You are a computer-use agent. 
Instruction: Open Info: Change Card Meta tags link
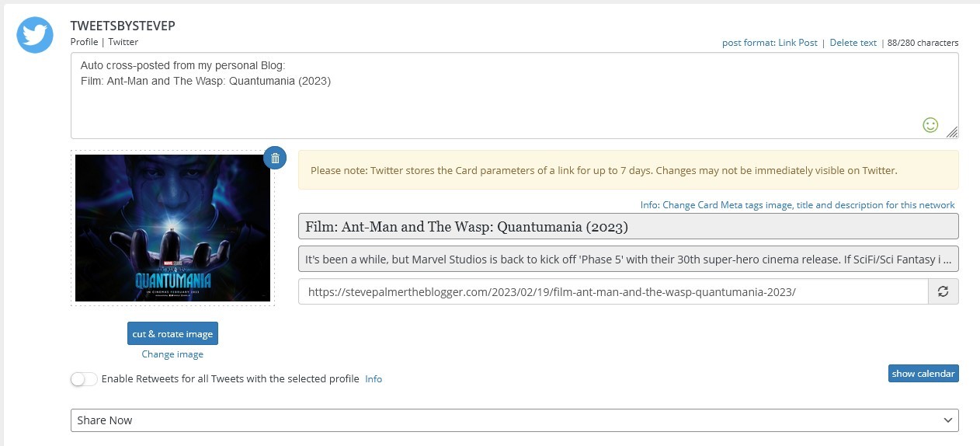[x=798, y=205]
